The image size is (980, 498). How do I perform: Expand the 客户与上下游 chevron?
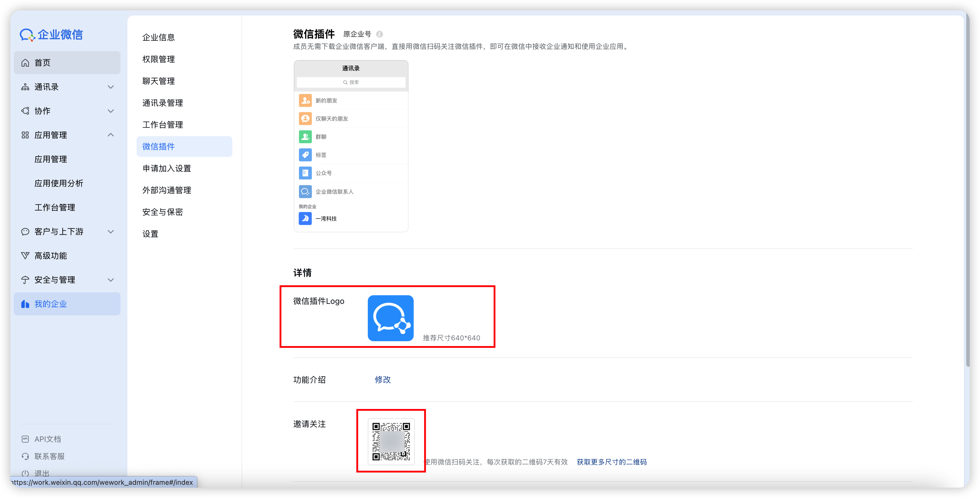pyautogui.click(x=111, y=231)
